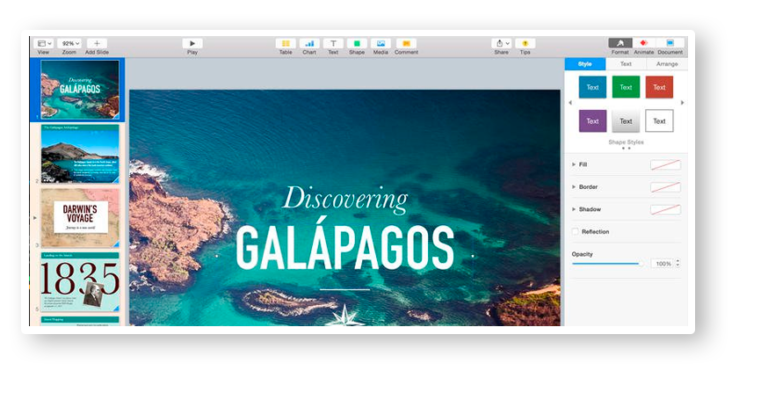Open the Media browser icon
Image resolution: width=768 pixels, height=400 pixels.
[381, 43]
